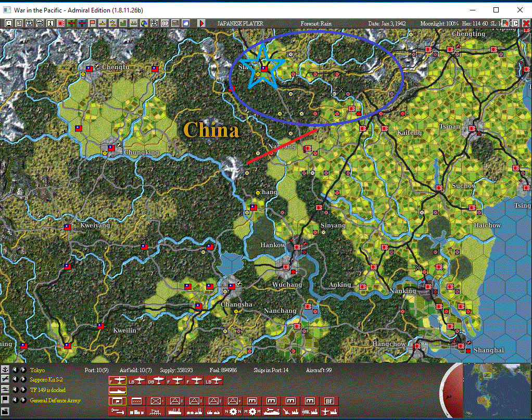The image size is (532, 420).
Task: Show previous land unit before General Defence Army
Action: pos(15,400)
